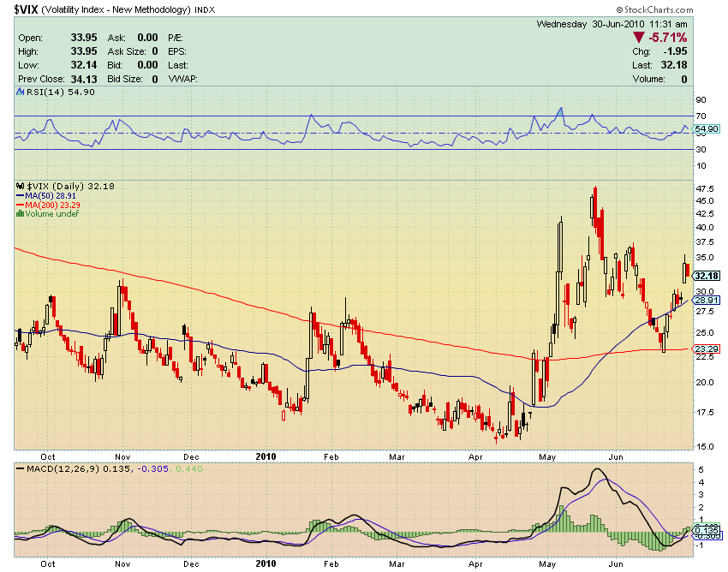The width and height of the screenshot is (728, 572).
Task: Click the 0.135 MACD axis tag
Action: point(707,530)
